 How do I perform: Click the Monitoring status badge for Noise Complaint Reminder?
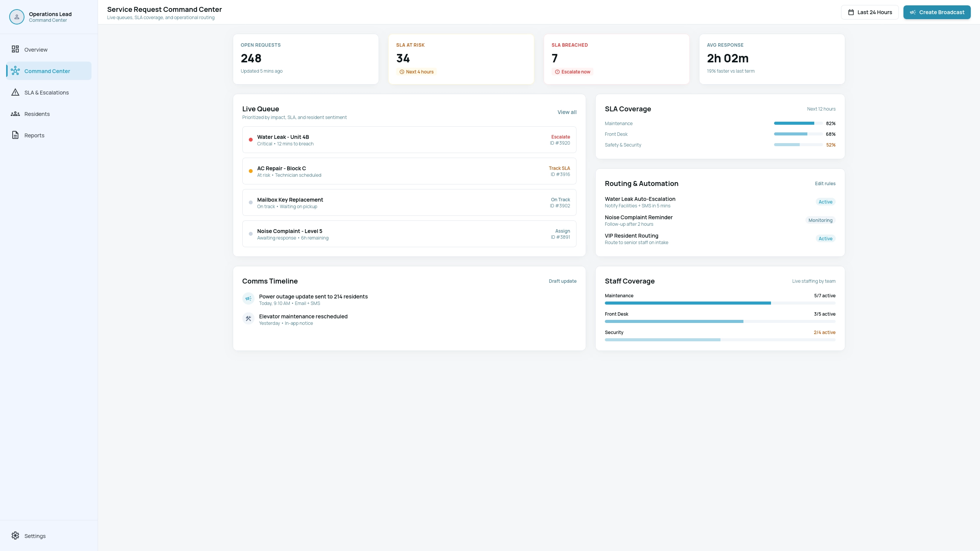coord(820,220)
